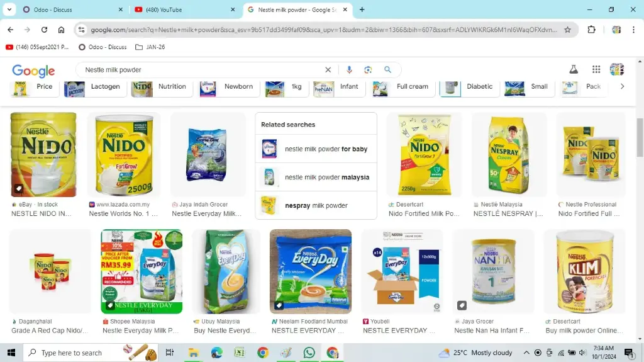Open the Lazada Nido 2500g tin image
Image resolution: width=644 pixels, height=362 pixels.
124,155
